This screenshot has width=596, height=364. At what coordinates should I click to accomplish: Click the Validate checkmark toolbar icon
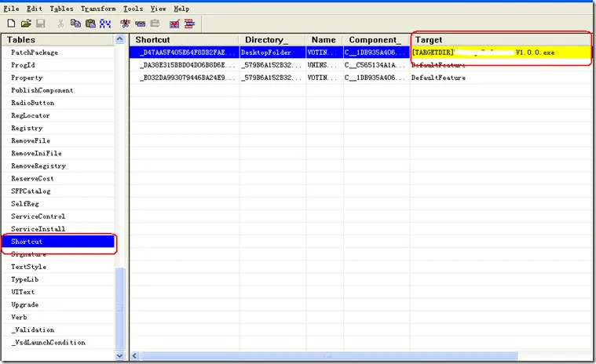click(x=174, y=23)
